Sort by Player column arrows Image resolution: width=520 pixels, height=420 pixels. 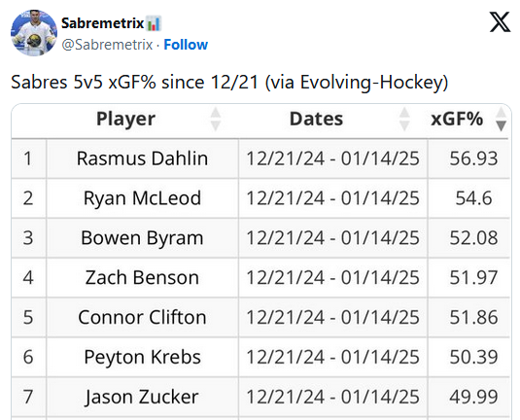click(216, 119)
